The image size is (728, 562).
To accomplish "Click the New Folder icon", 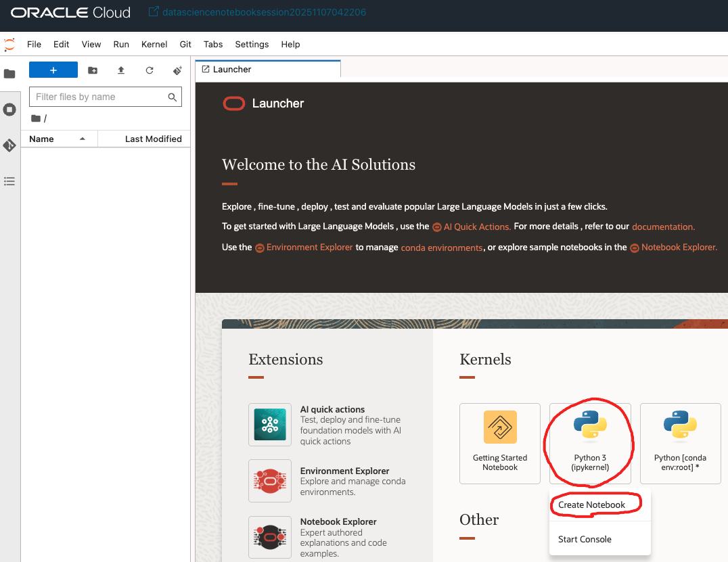I will click(93, 70).
